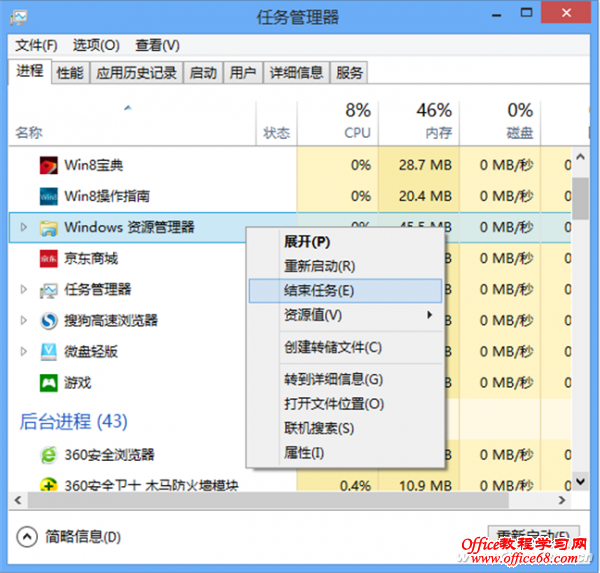Choose 转到详细信息(G) in context menu
The width and height of the screenshot is (600, 573).
345,380
